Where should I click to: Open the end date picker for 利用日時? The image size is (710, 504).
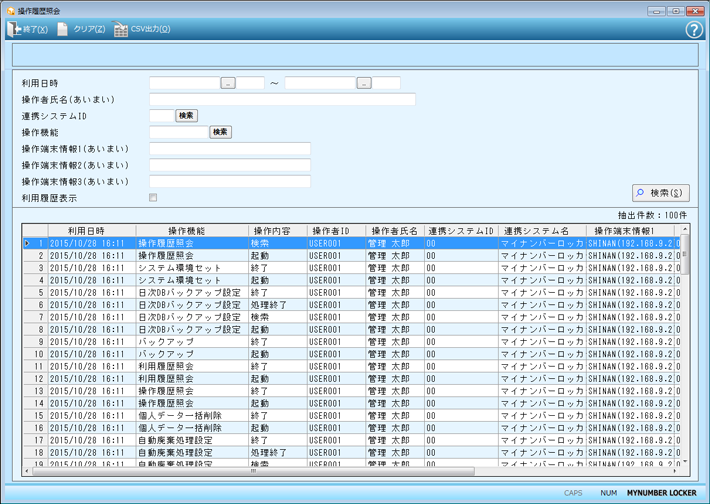tap(364, 84)
